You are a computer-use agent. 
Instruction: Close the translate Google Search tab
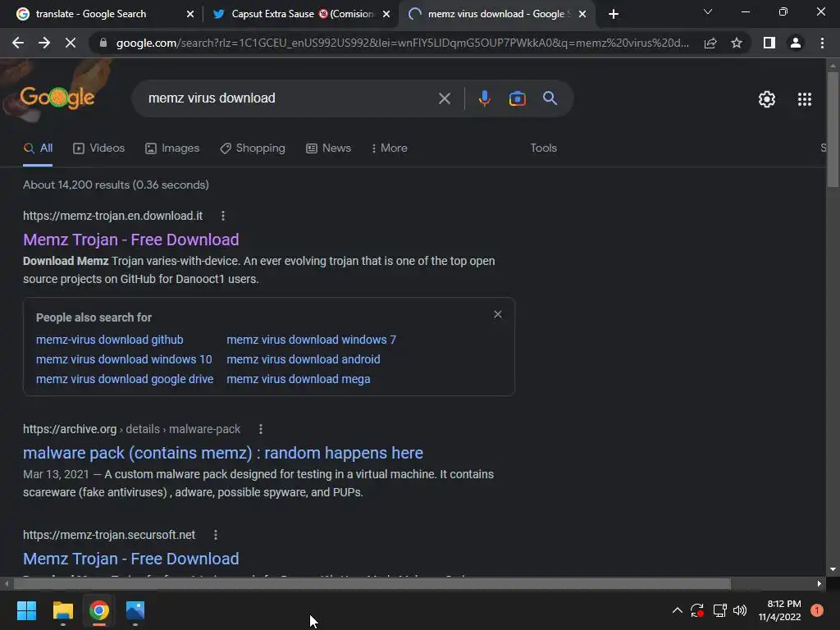coord(190,14)
